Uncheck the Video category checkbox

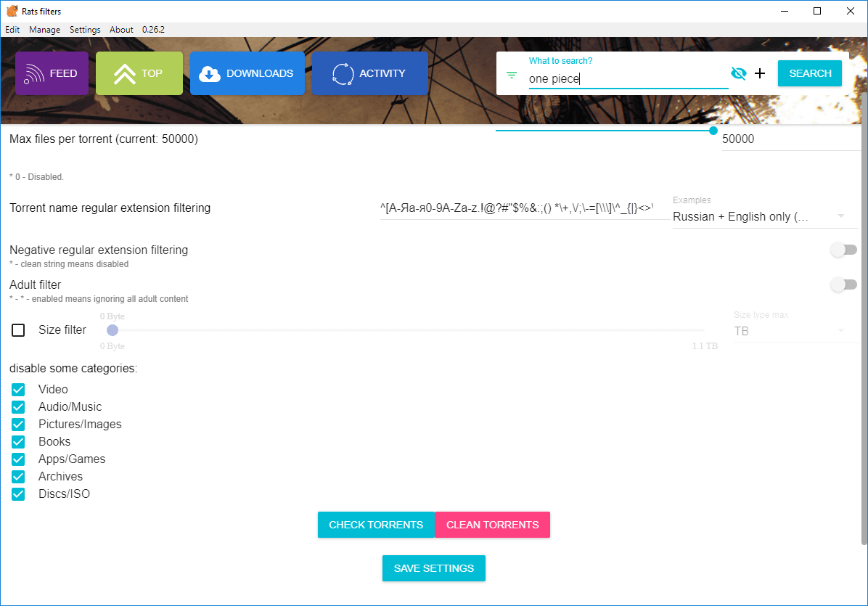click(18, 390)
